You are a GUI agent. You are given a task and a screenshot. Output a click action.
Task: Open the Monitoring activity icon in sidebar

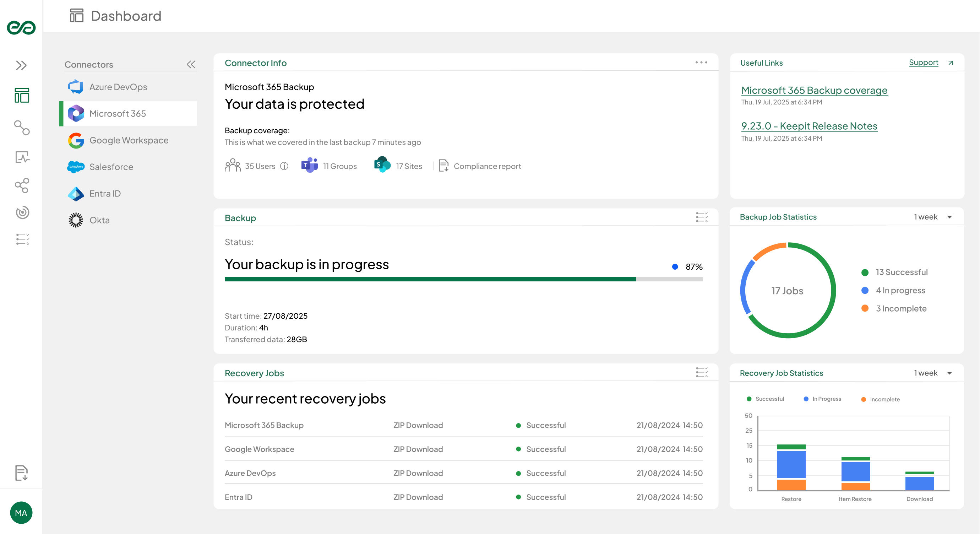click(22, 158)
